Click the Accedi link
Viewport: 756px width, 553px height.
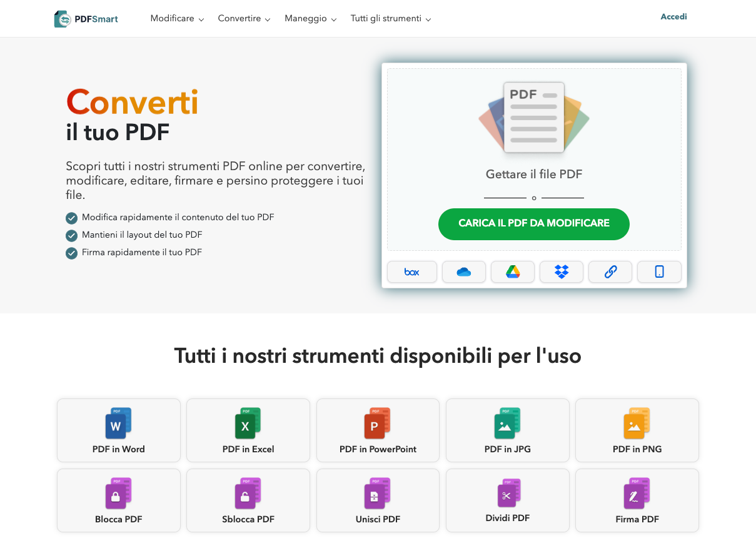pos(673,16)
